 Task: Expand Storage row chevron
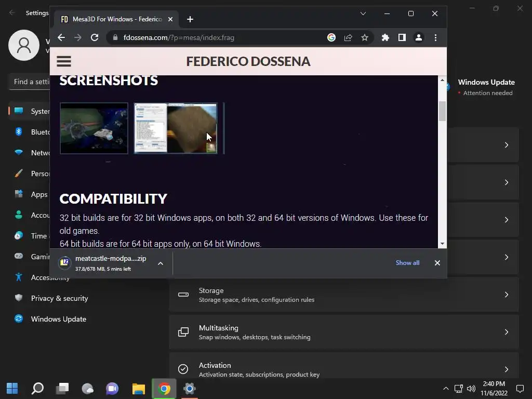[506, 295]
